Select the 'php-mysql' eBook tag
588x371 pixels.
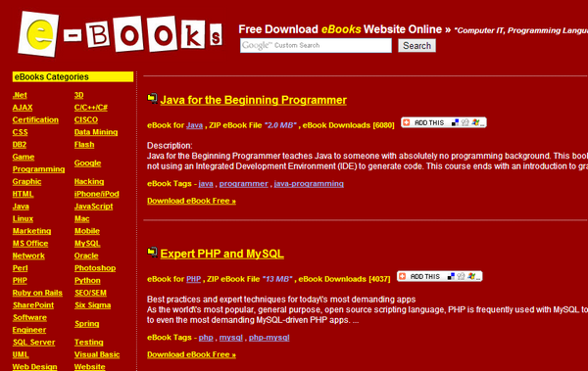tap(269, 338)
